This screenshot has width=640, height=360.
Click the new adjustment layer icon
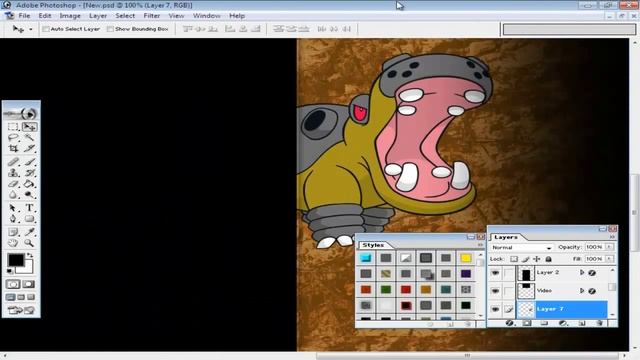coord(563,323)
